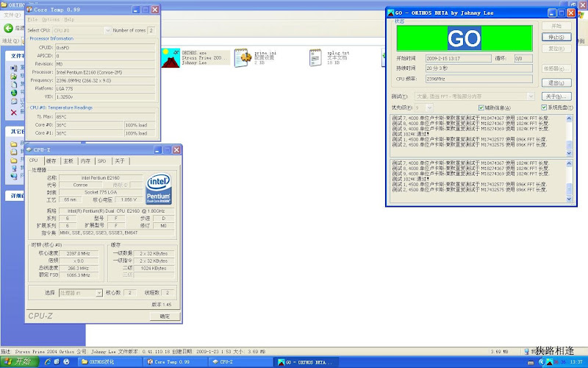
Task: Click the VID value 1.3250v
Action: click(x=105, y=97)
